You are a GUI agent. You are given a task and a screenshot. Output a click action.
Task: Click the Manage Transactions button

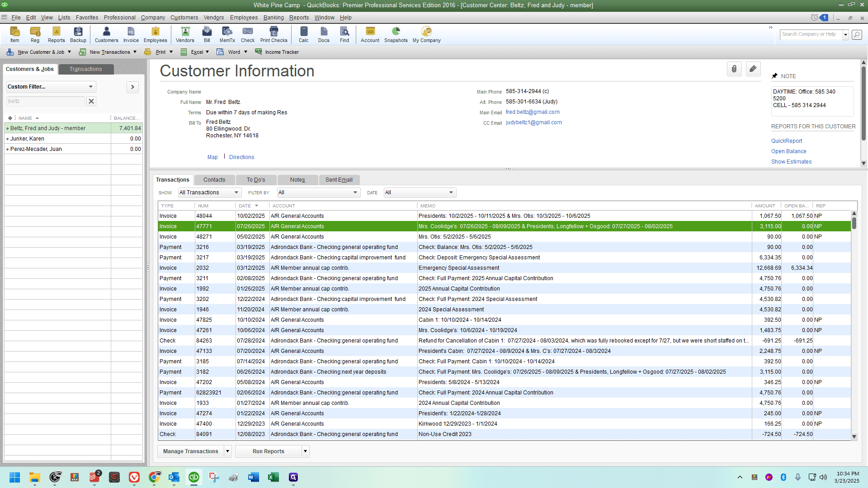click(191, 451)
